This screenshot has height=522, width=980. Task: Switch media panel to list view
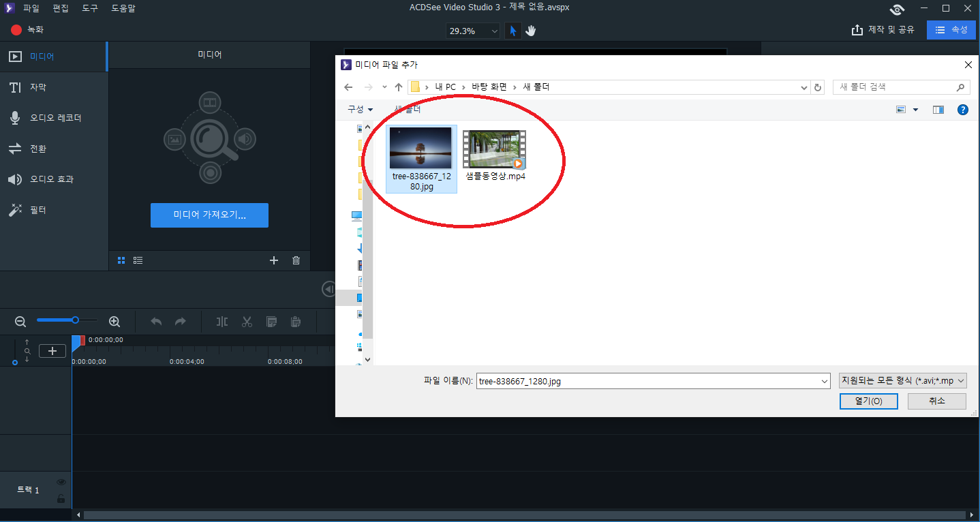point(138,260)
